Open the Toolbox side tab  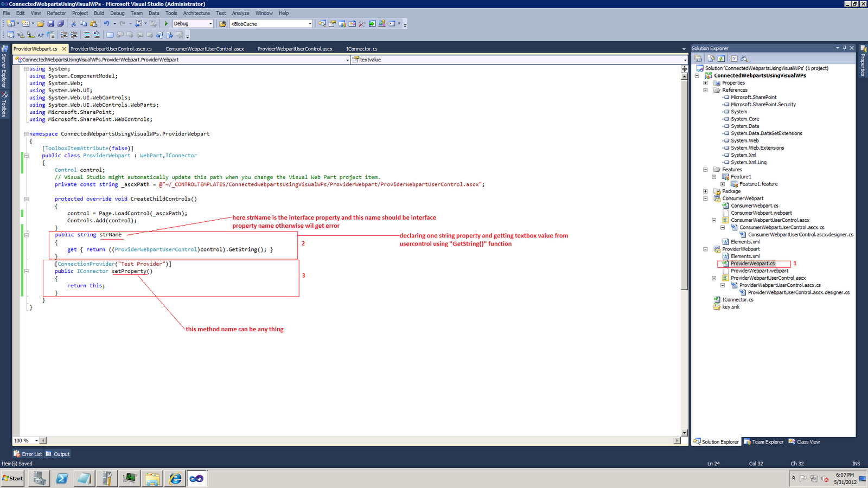4,105
